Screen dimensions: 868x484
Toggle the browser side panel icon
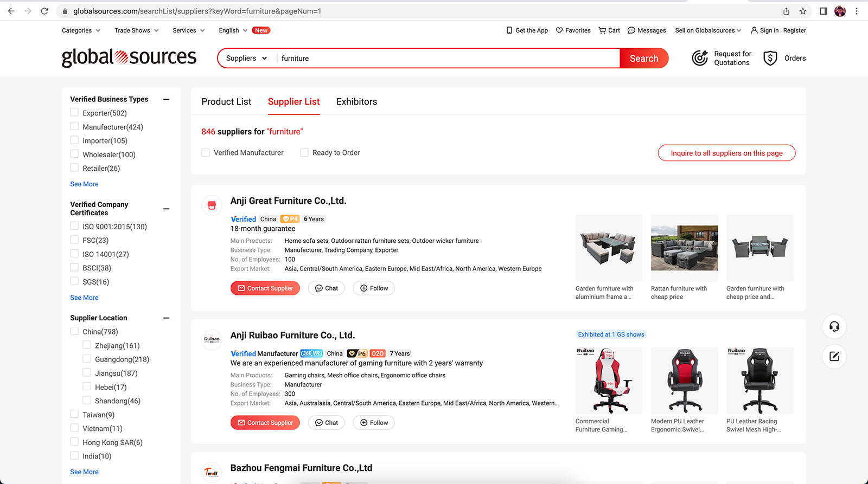click(x=823, y=11)
